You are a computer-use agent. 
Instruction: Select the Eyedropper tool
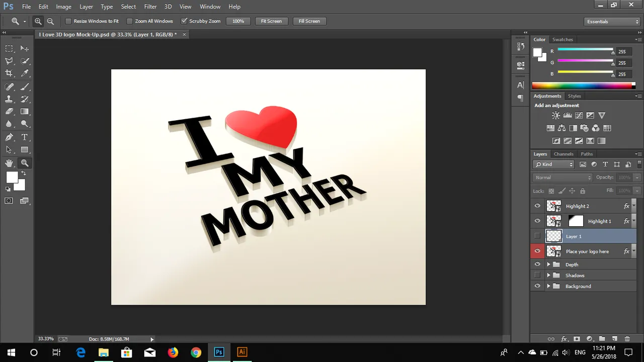pos(24,73)
